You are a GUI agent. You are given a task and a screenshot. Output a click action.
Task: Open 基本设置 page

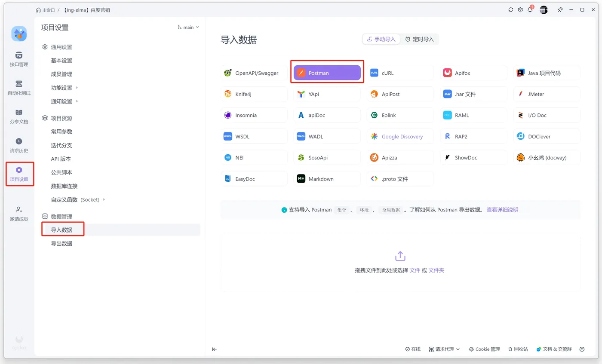(x=61, y=61)
